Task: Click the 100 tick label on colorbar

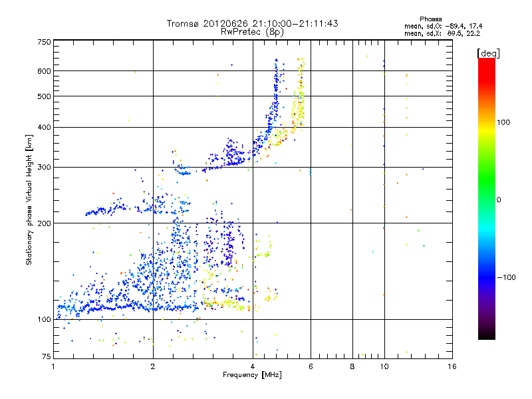Action: point(503,122)
